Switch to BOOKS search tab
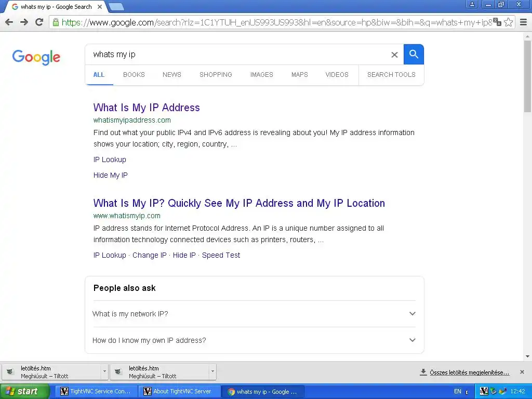 click(x=134, y=75)
